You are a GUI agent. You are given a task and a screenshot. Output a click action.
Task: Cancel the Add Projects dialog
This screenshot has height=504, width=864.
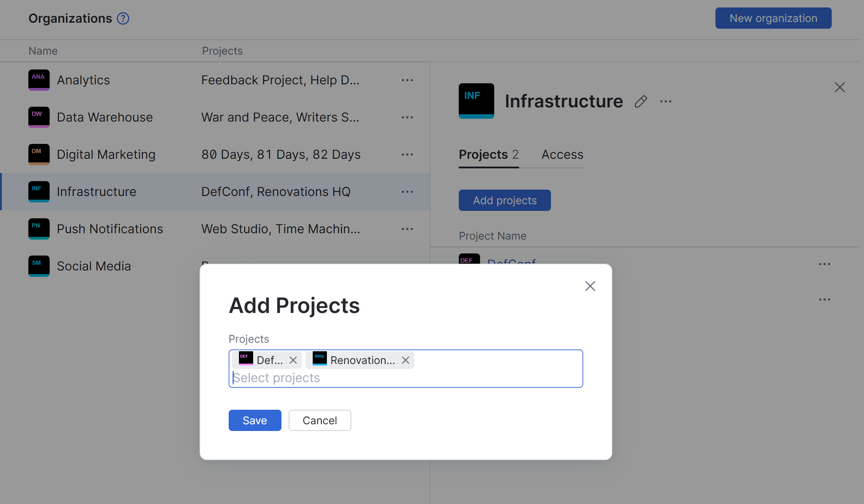pos(319,420)
